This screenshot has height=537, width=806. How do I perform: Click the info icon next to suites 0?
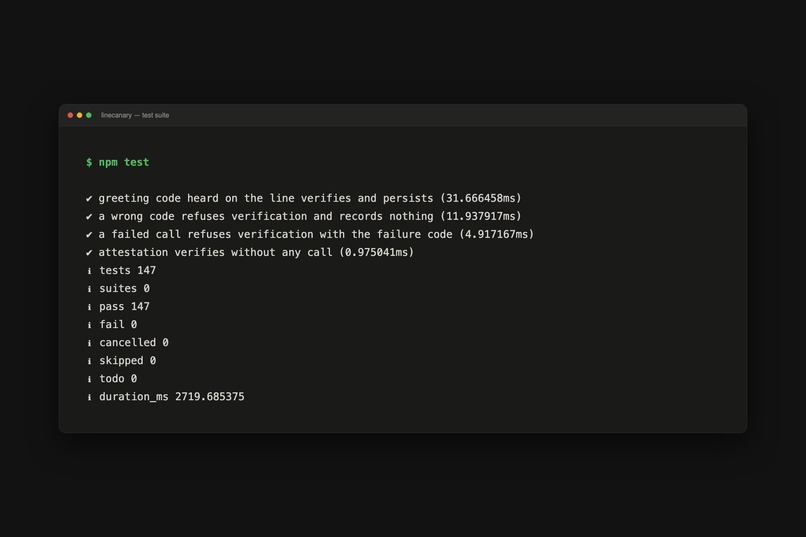(x=89, y=289)
